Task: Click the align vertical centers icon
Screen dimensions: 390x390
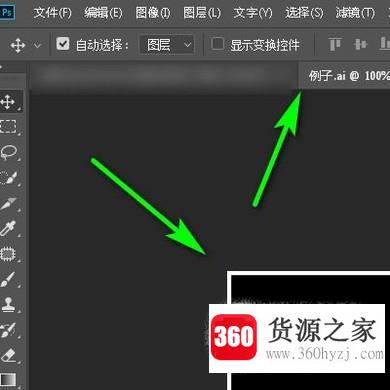Action: pos(360,44)
